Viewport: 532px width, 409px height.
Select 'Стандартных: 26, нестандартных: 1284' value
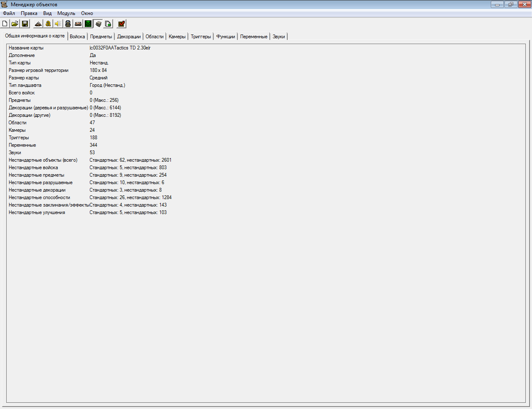[131, 197]
